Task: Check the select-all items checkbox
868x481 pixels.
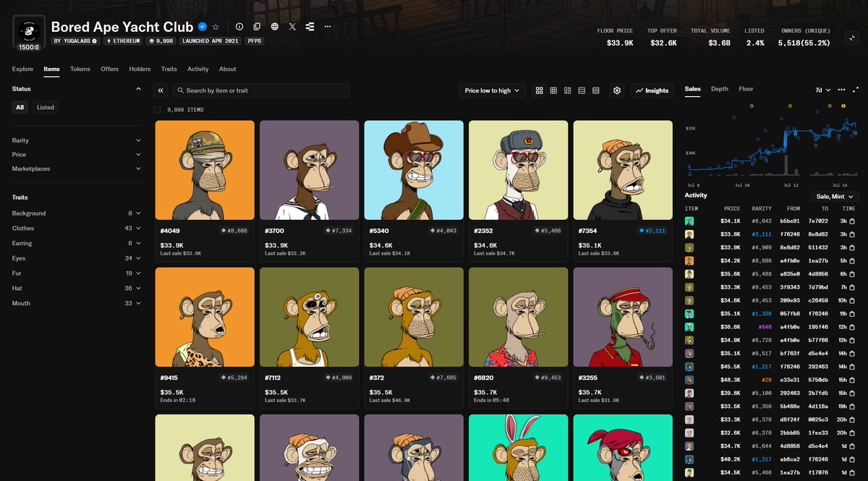Action: [x=158, y=110]
